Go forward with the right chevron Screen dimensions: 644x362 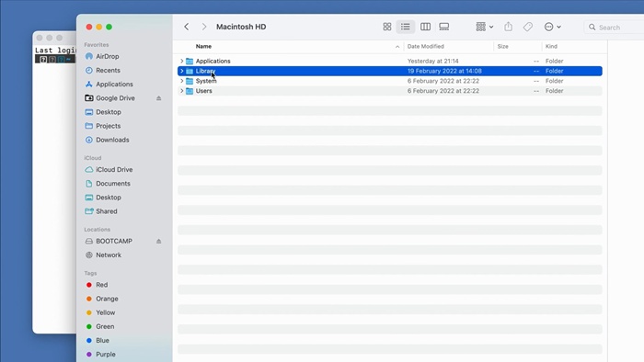click(x=204, y=27)
